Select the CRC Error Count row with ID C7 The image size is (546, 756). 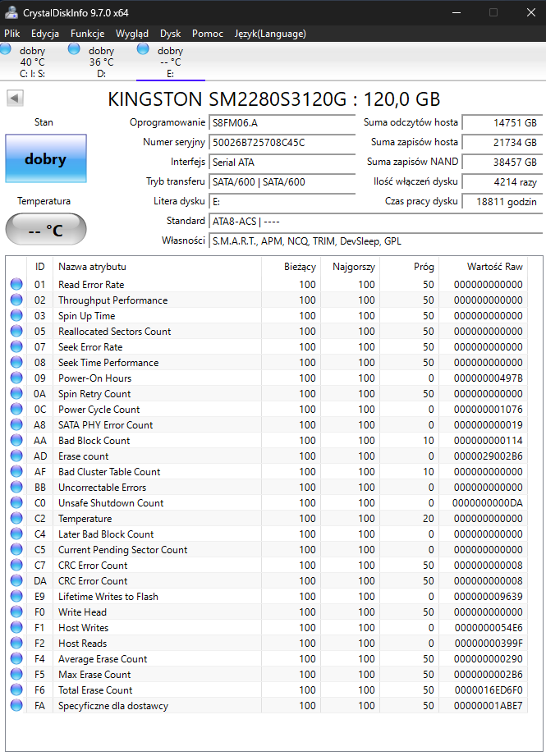pos(267,565)
